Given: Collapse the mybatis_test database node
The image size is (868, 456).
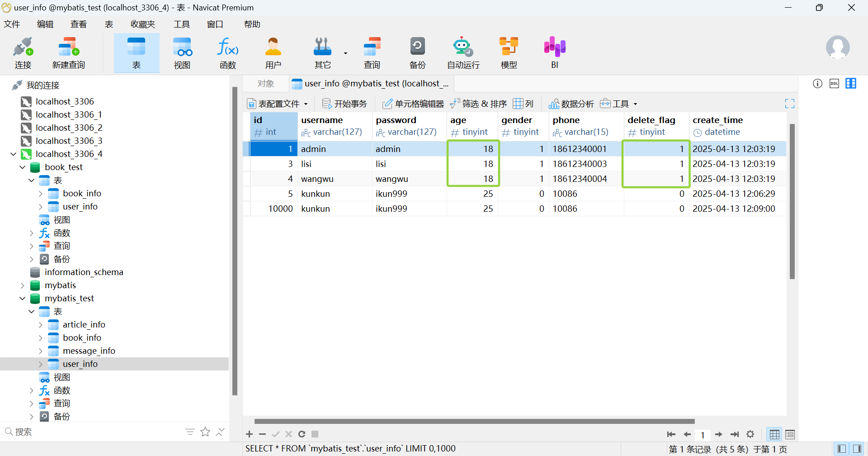Looking at the screenshot, I should click(23, 299).
